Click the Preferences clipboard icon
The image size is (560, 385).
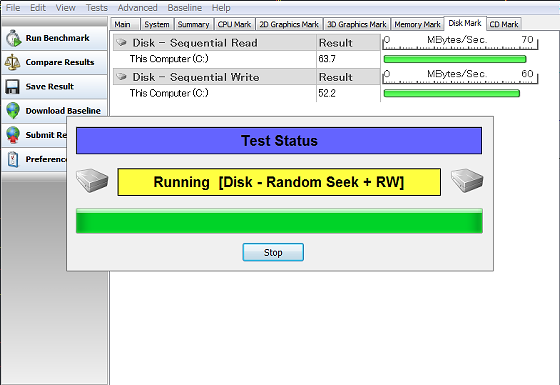point(13,159)
